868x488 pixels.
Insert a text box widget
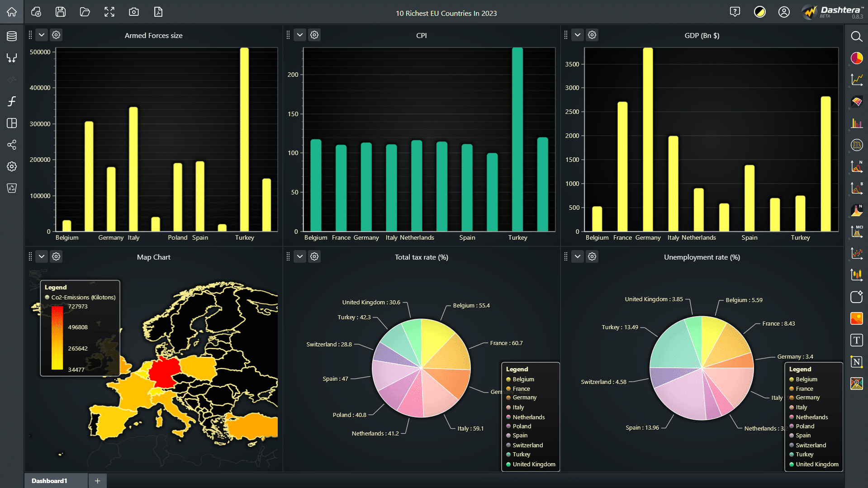click(x=856, y=340)
